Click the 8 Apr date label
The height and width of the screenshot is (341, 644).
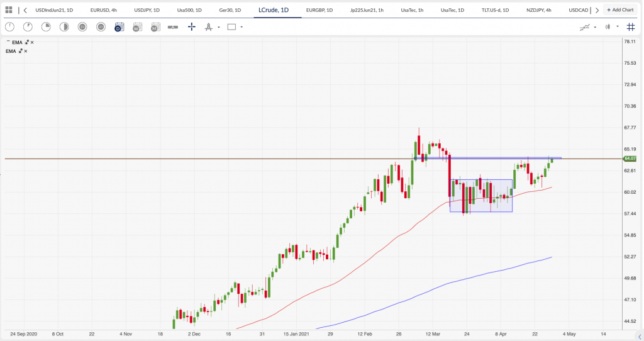point(501,334)
